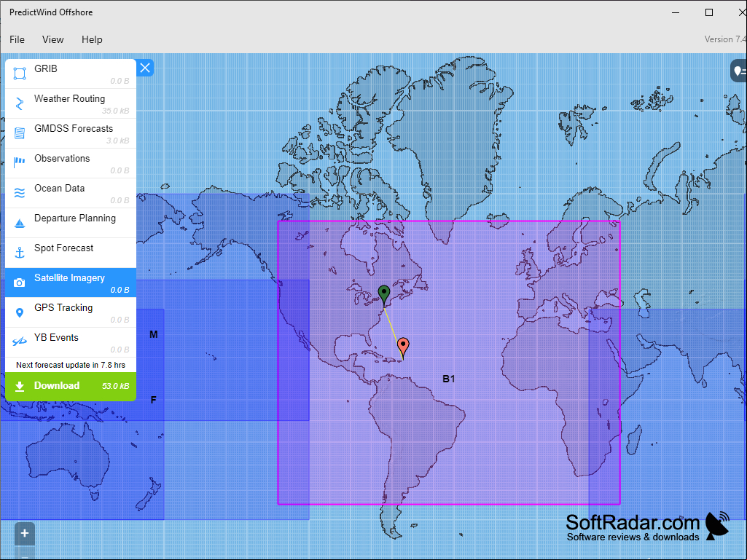This screenshot has height=560, width=747.
Task: Open the Help menu
Action: (x=92, y=39)
